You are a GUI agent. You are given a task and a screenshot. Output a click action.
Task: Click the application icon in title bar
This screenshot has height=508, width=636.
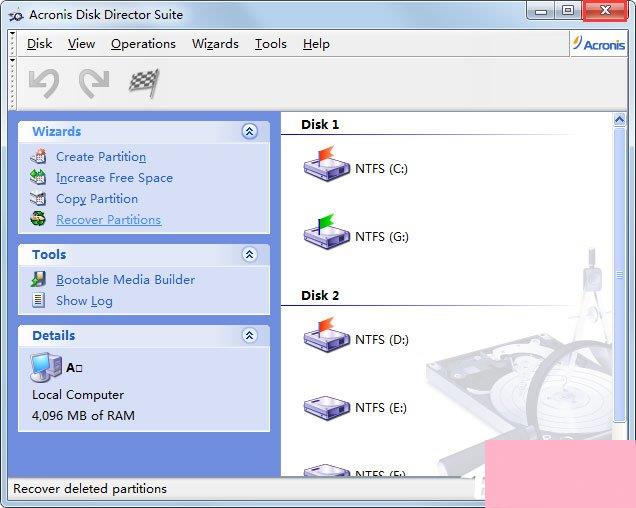(16, 15)
